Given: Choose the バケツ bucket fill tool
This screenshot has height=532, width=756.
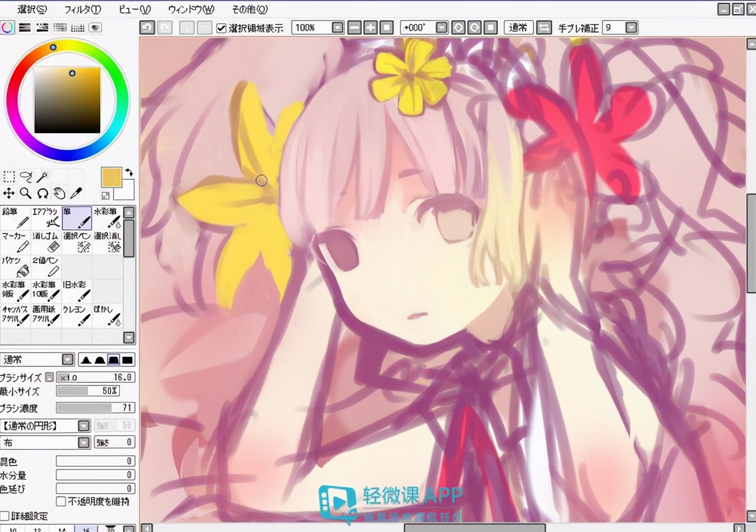Looking at the screenshot, I should click(x=15, y=267).
